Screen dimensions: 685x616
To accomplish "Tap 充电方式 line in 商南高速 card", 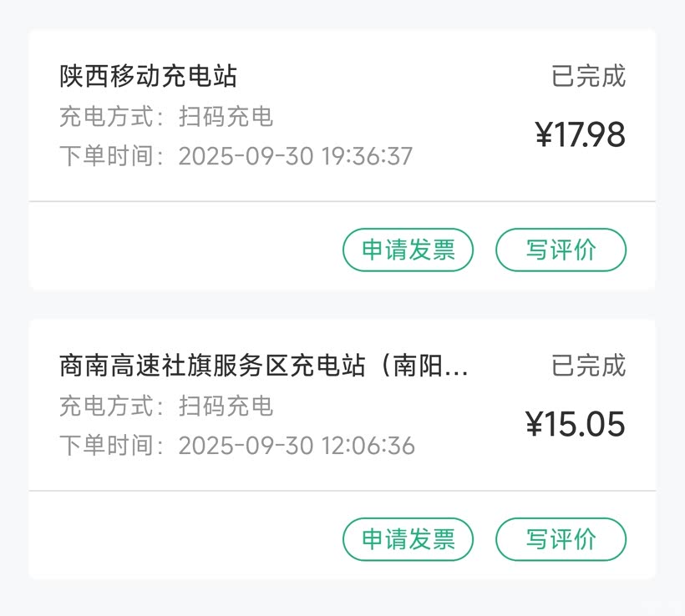I will [x=166, y=406].
